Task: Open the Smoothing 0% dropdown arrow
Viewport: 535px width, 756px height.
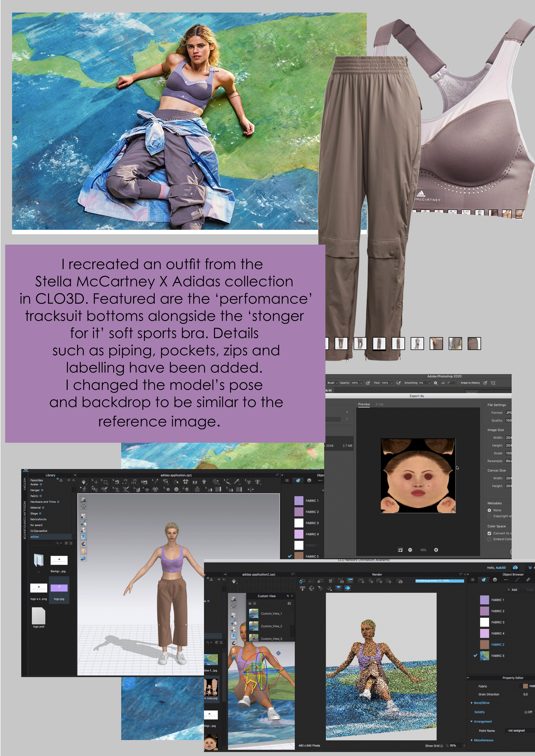Action: pyautogui.click(x=429, y=383)
